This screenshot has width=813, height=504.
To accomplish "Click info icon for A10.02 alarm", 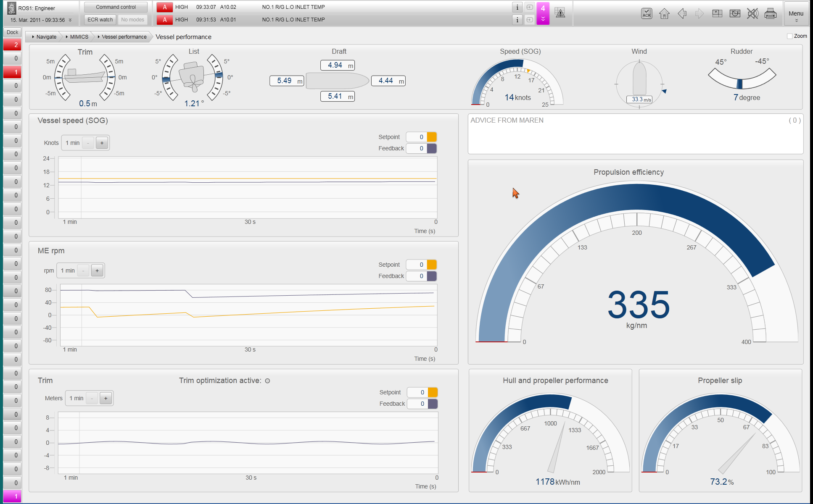I will 517,7.
